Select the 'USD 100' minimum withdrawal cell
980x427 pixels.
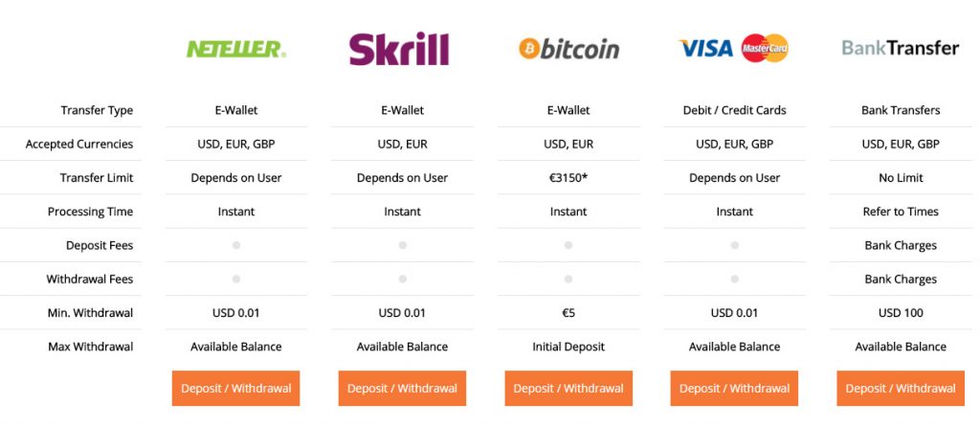tap(901, 313)
